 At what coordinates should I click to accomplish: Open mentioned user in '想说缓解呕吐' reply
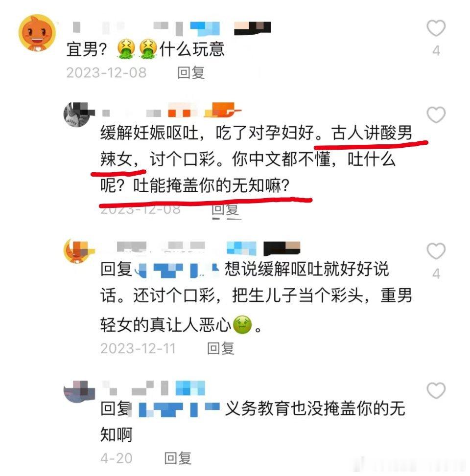point(179,270)
